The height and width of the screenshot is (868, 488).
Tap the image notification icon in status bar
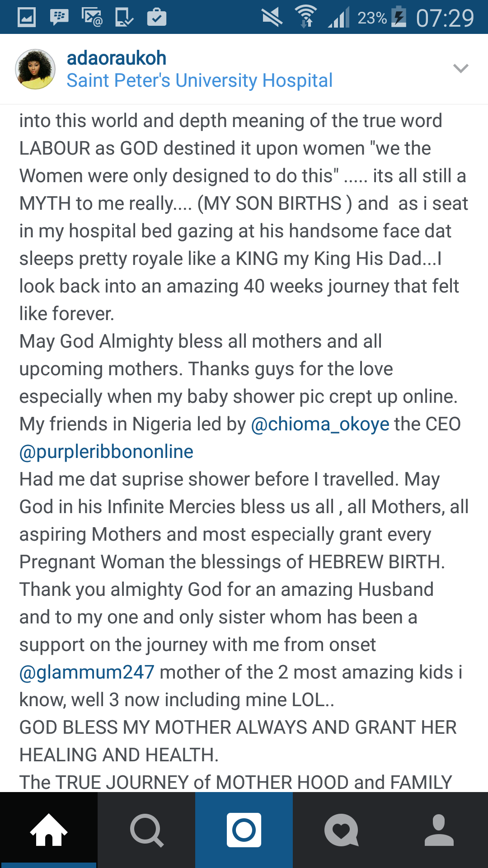point(27,17)
